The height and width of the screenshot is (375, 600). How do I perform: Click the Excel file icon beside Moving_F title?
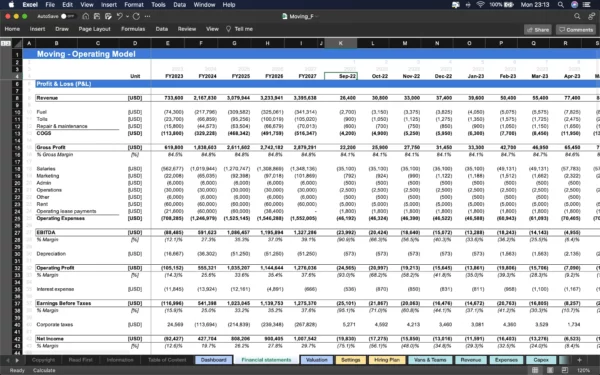click(x=284, y=16)
